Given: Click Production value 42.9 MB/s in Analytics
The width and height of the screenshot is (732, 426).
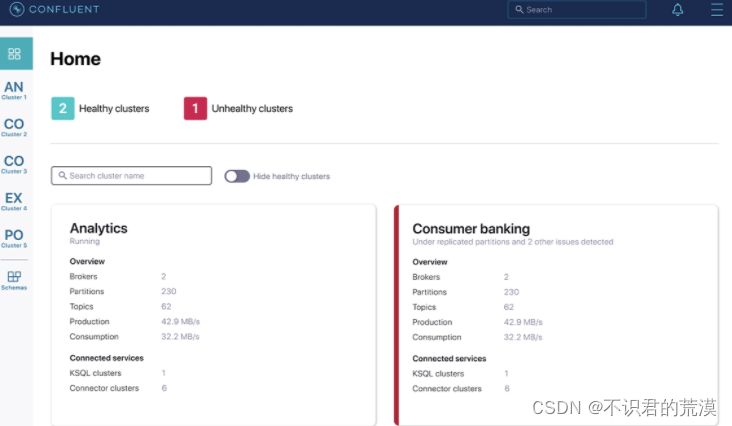Looking at the screenshot, I should pyautogui.click(x=181, y=321).
